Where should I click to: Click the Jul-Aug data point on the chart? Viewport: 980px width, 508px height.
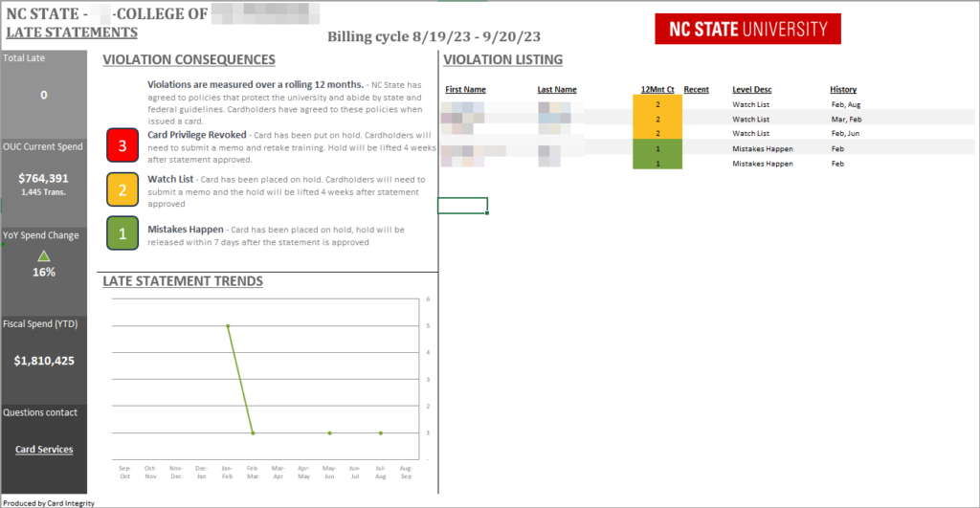click(x=381, y=433)
